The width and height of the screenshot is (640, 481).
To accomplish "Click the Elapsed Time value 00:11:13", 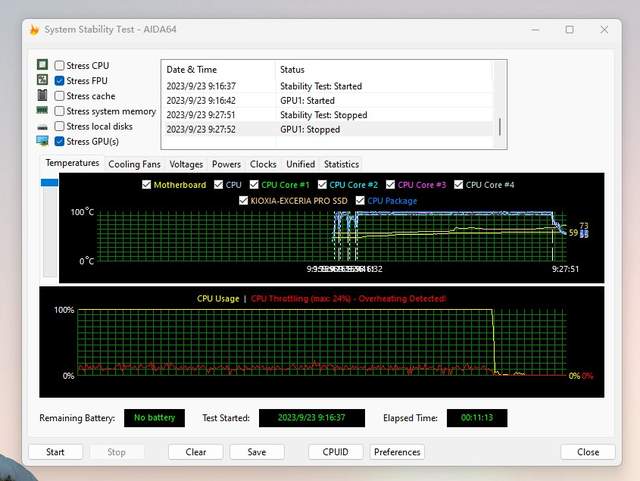I will 477,418.
